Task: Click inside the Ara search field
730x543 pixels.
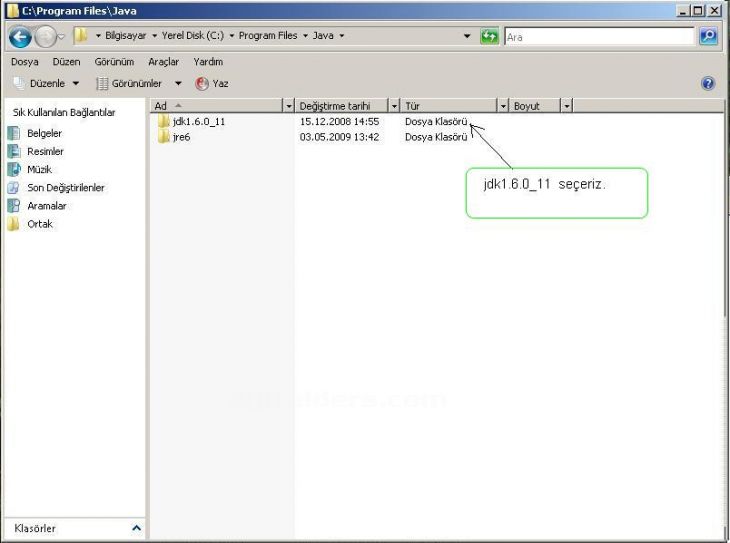Action: (600, 37)
